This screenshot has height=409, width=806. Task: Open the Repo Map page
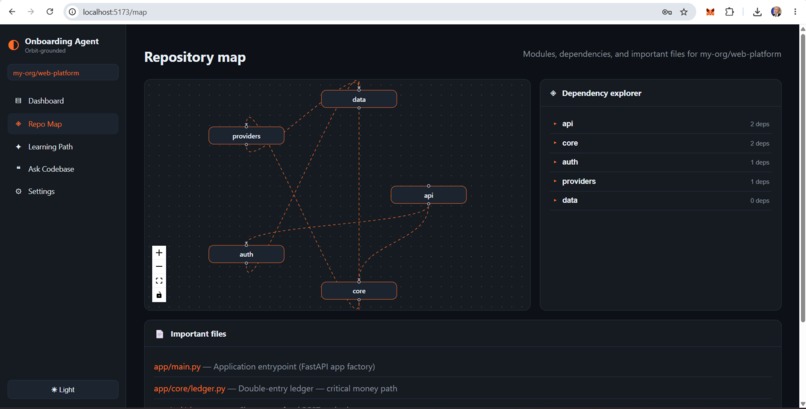point(63,124)
